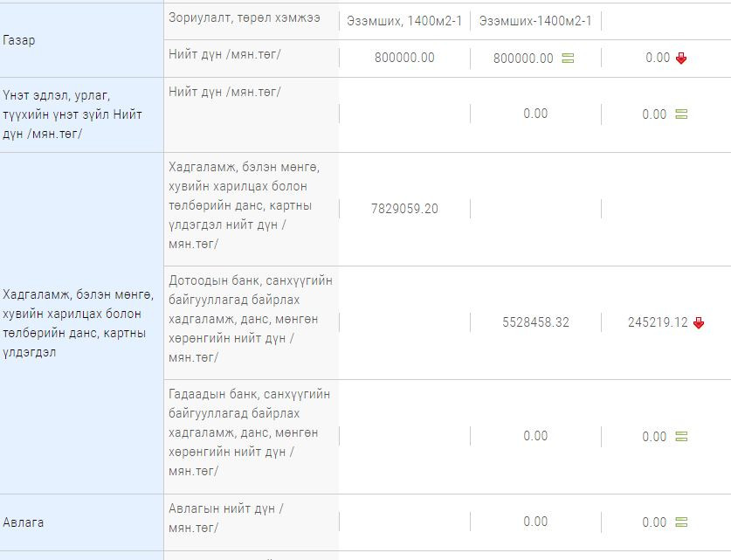Click Авлагын нийт дүн label

(226, 518)
